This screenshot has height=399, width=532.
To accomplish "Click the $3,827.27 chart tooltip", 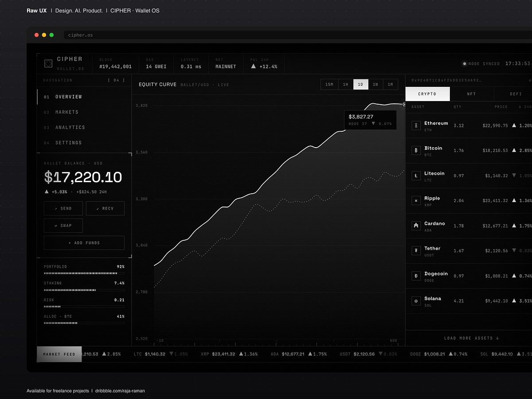I will (x=370, y=120).
